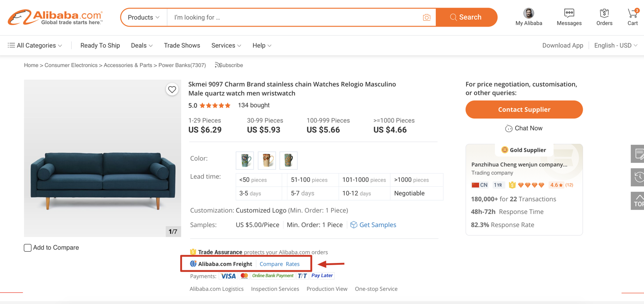Open image search via the camera icon
The height and width of the screenshot is (304, 644).
coord(426,18)
